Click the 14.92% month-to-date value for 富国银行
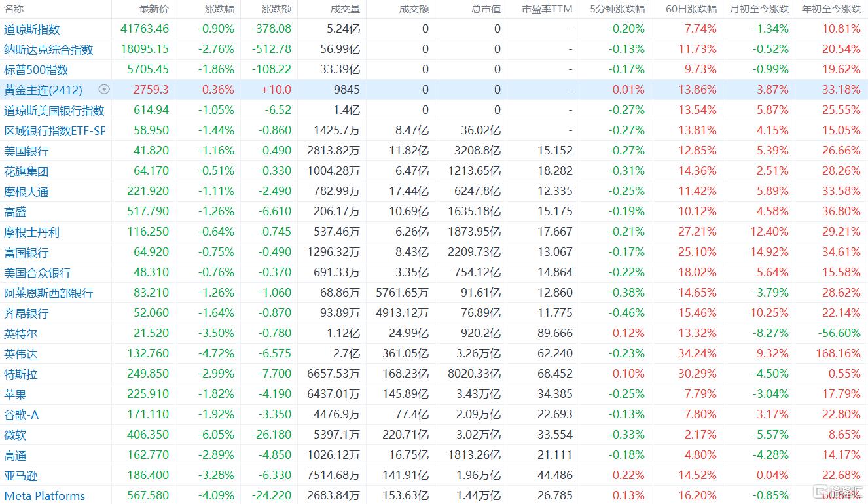The height and width of the screenshot is (504, 868). [x=770, y=252]
